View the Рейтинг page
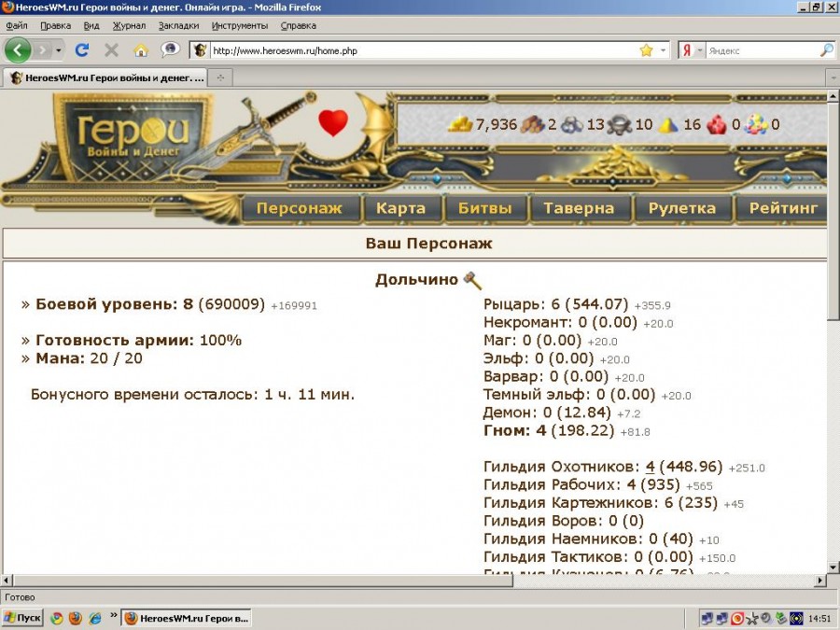Screen dimensions: 840x630 783,208
